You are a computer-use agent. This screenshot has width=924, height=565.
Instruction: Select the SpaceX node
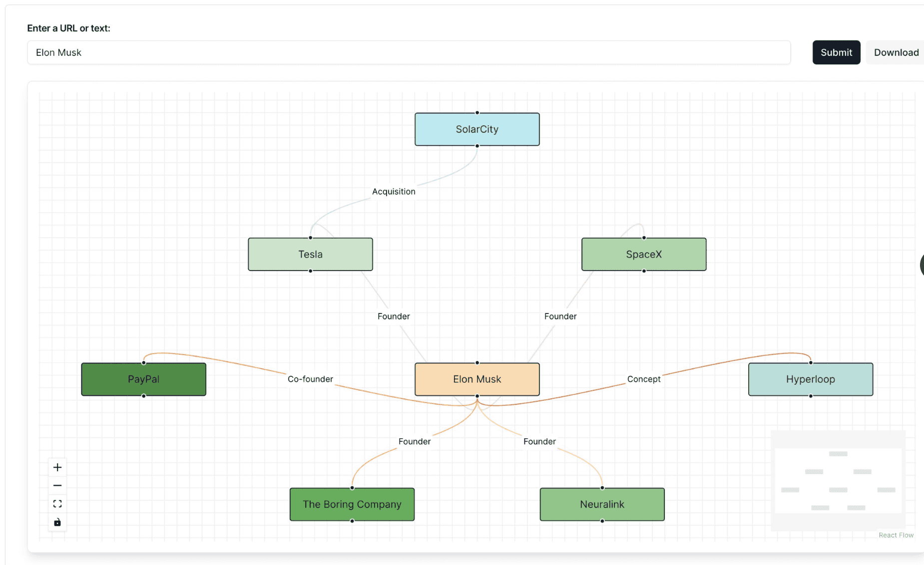(644, 254)
